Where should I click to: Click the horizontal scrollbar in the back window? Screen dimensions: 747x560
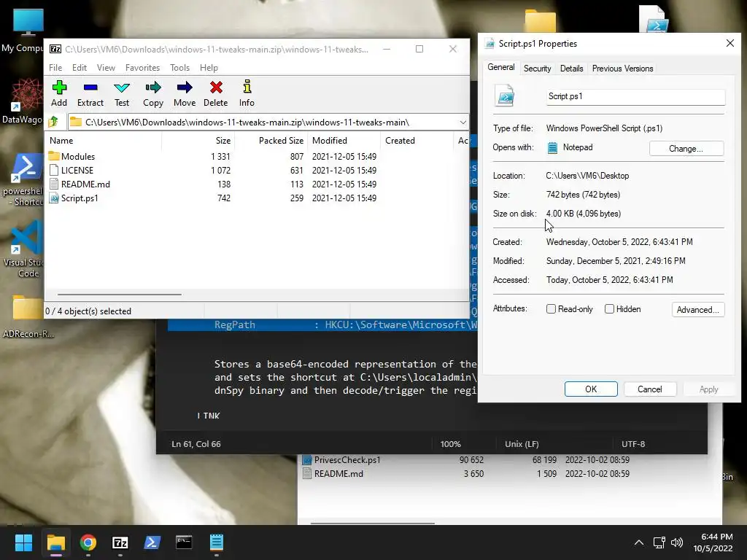[373, 524]
